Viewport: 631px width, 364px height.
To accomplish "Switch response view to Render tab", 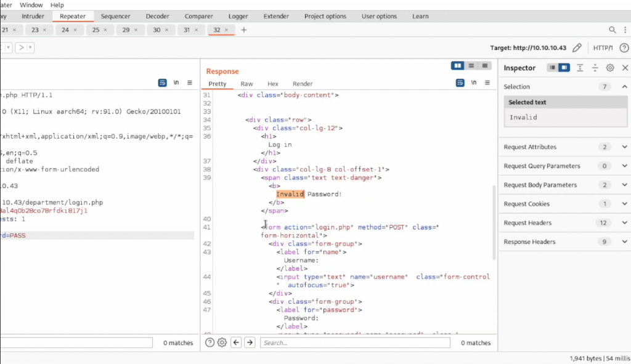I will coord(303,84).
